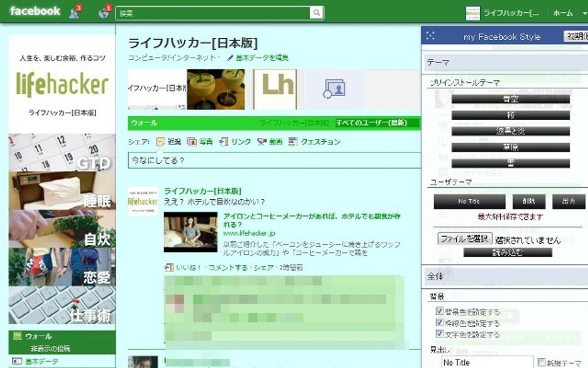Click the 初期化 reset button
This screenshot has height=368, width=588.
[576, 36]
